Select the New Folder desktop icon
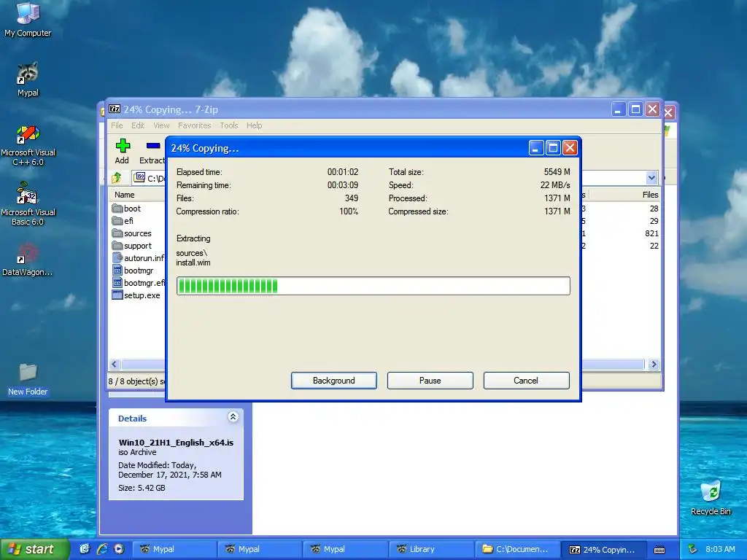The width and height of the screenshot is (747, 560). coord(28,379)
